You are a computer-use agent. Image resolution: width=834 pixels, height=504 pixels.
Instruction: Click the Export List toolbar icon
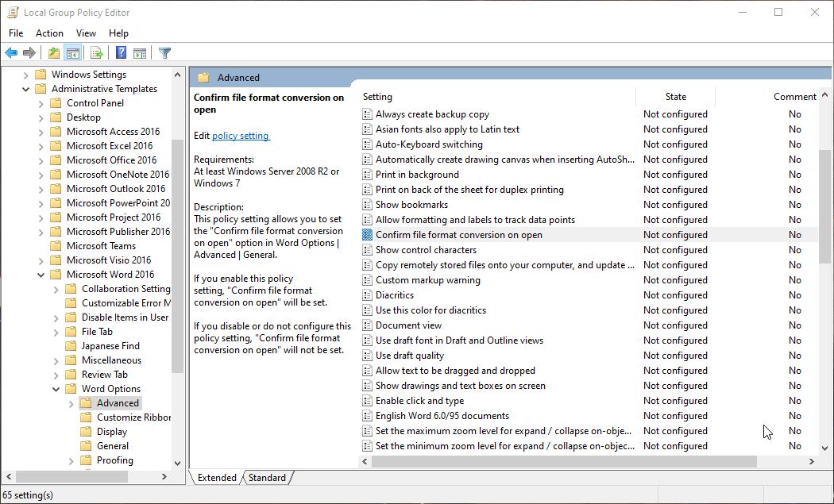[96, 52]
